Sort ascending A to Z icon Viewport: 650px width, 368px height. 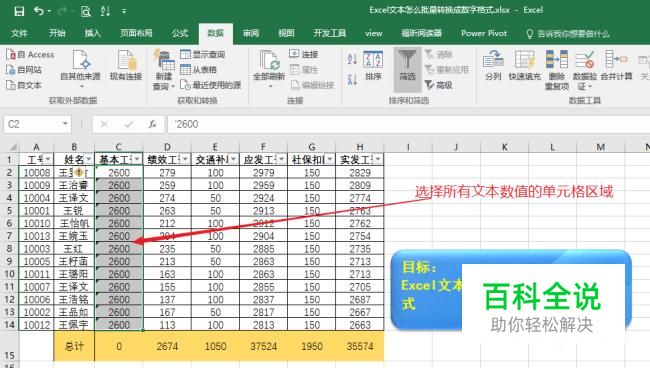point(352,59)
